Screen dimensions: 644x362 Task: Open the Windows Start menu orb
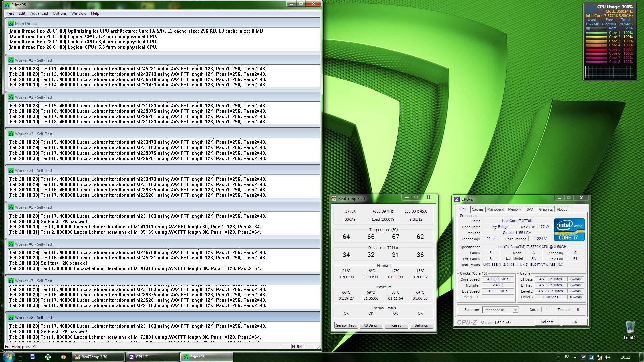point(9,356)
